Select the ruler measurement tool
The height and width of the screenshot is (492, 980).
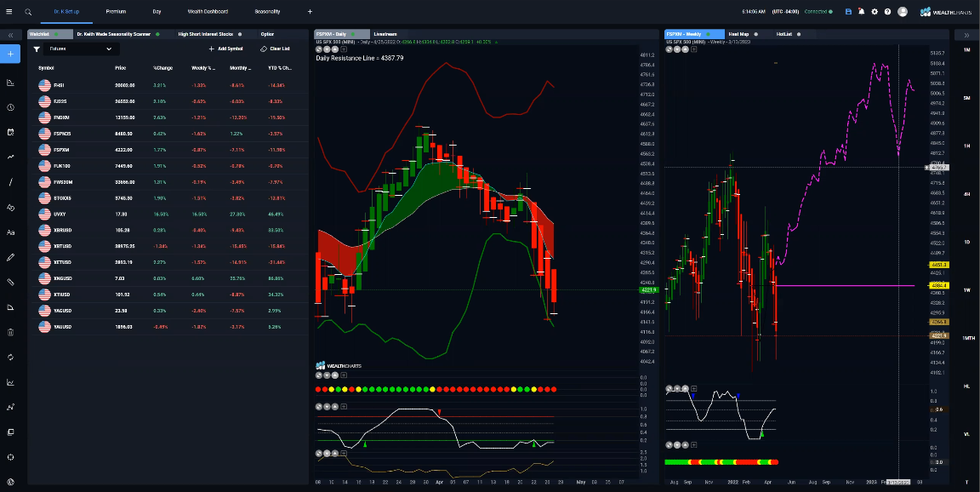point(10,282)
